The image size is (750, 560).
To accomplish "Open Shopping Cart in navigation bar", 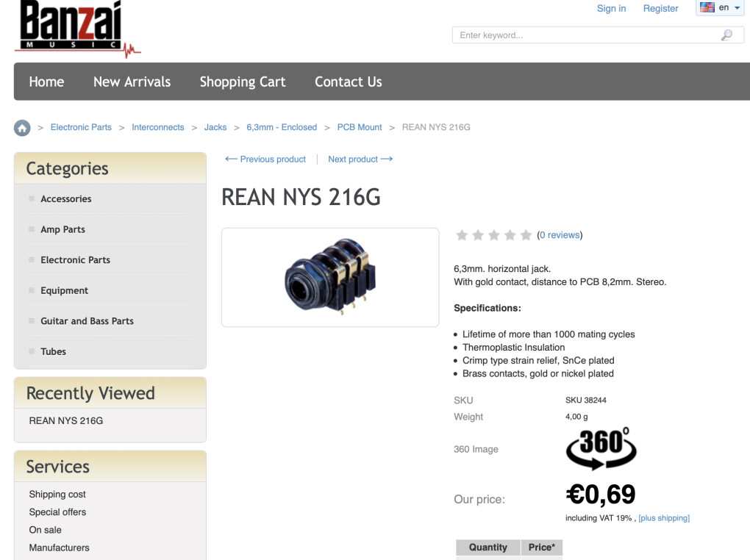I will [243, 82].
